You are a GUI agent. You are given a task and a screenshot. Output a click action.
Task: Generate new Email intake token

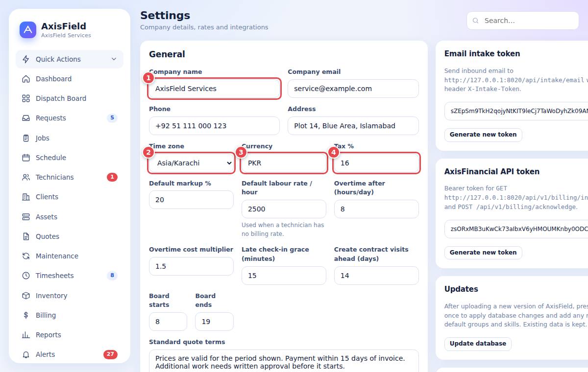click(x=483, y=135)
